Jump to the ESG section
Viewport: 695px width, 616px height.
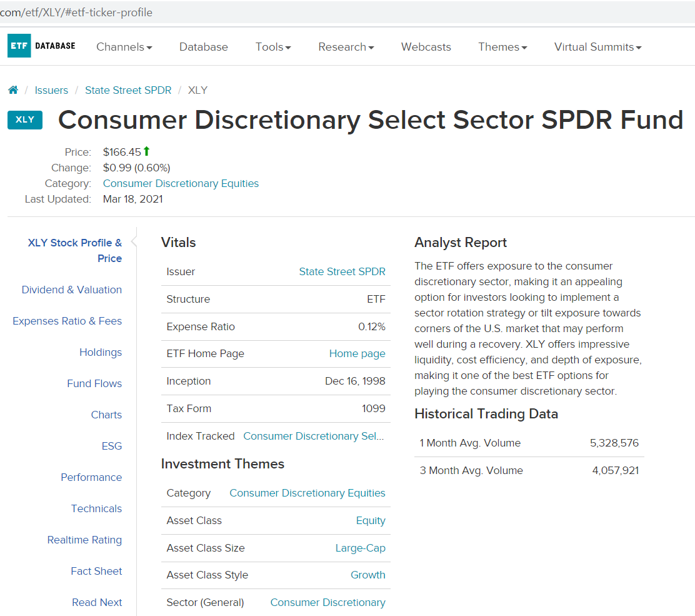coord(112,446)
